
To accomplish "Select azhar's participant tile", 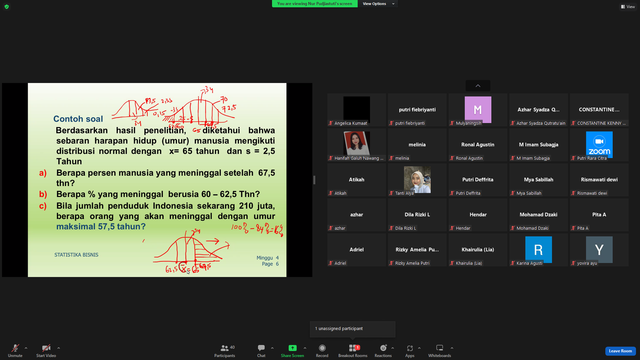I will tap(357, 215).
